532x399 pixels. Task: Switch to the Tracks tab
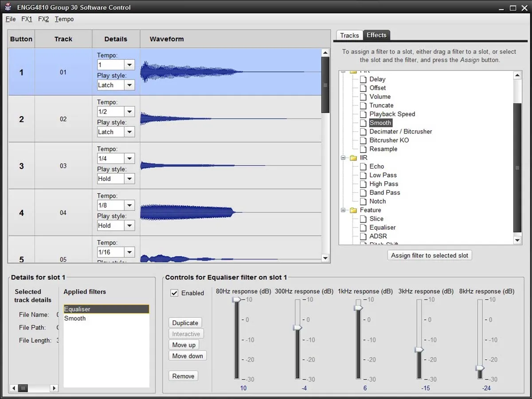coord(349,35)
